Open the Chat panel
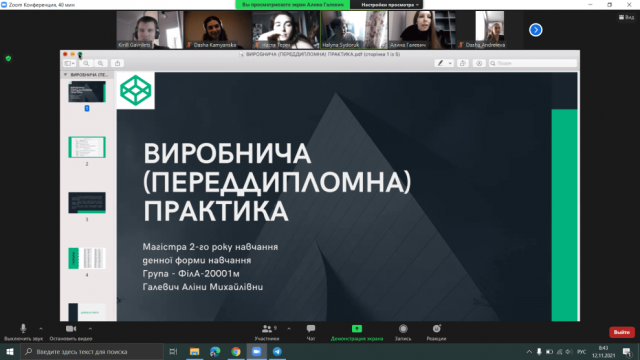 pos(311,332)
